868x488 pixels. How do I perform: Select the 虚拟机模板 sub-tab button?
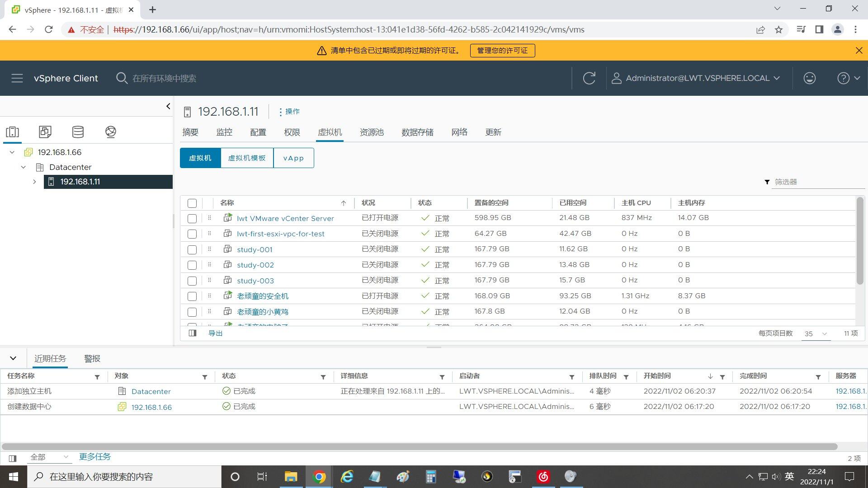pyautogui.click(x=247, y=158)
